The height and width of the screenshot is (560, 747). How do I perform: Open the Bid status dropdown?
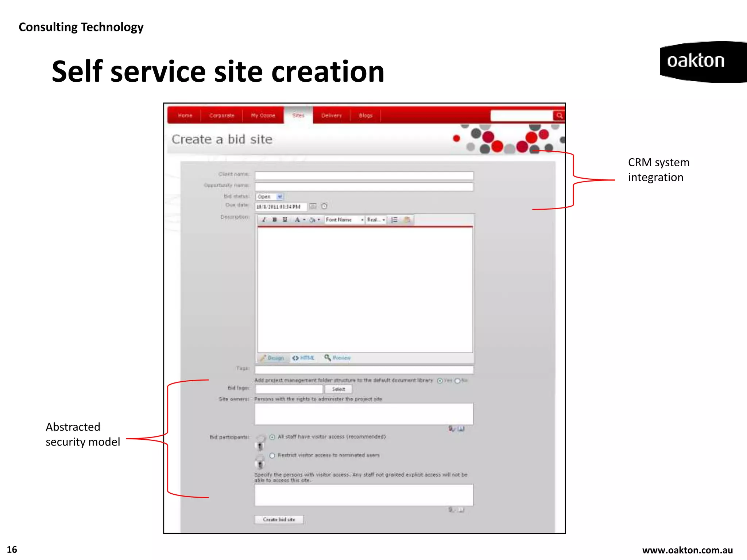point(270,197)
